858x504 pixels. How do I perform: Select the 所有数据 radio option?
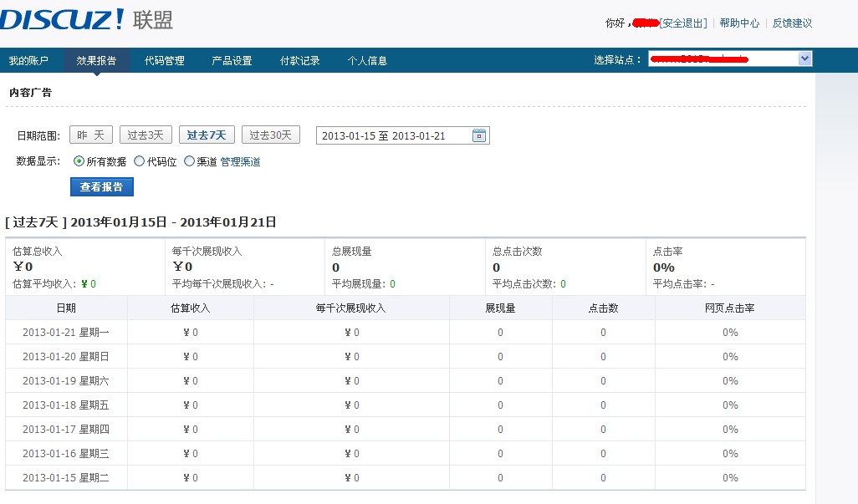[x=79, y=161]
